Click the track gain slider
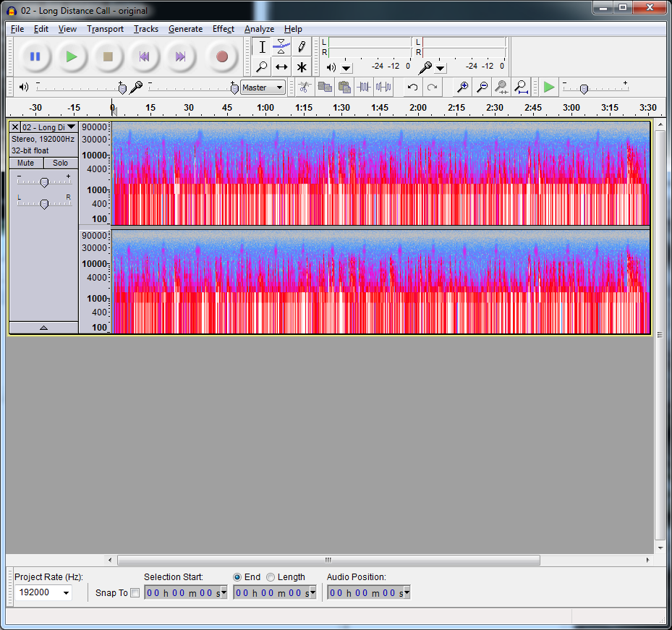 pyautogui.click(x=44, y=182)
